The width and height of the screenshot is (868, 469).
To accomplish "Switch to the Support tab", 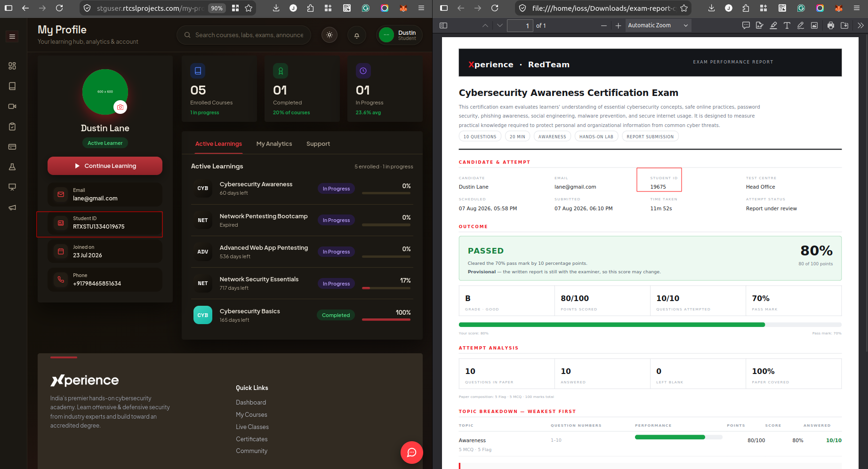I will tap(318, 144).
